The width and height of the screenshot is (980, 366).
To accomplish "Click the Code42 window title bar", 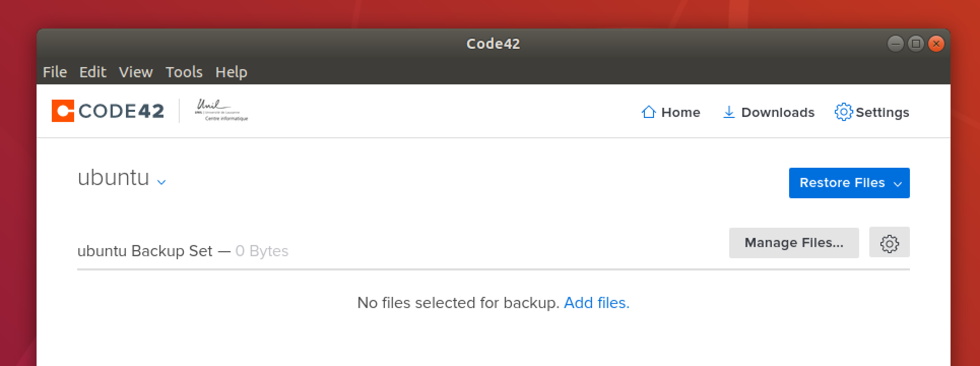I will point(493,44).
